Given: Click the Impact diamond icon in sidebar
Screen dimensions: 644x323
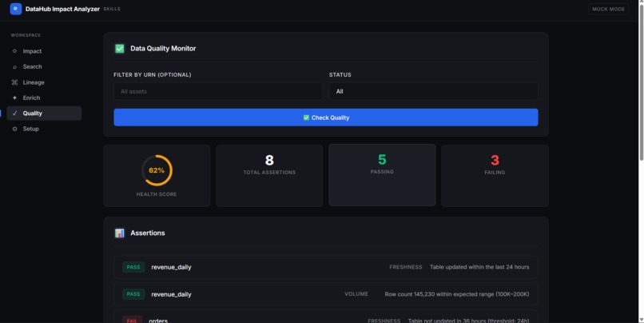Looking at the screenshot, I should (15, 51).
